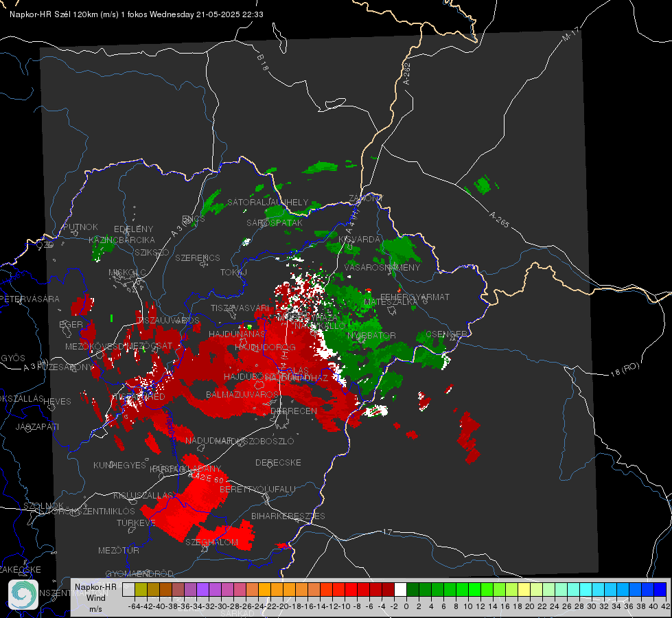Screen dimensions: 672x618
Task: Click the BIHARKERESZTES label
Action: (x=288, y=516)
